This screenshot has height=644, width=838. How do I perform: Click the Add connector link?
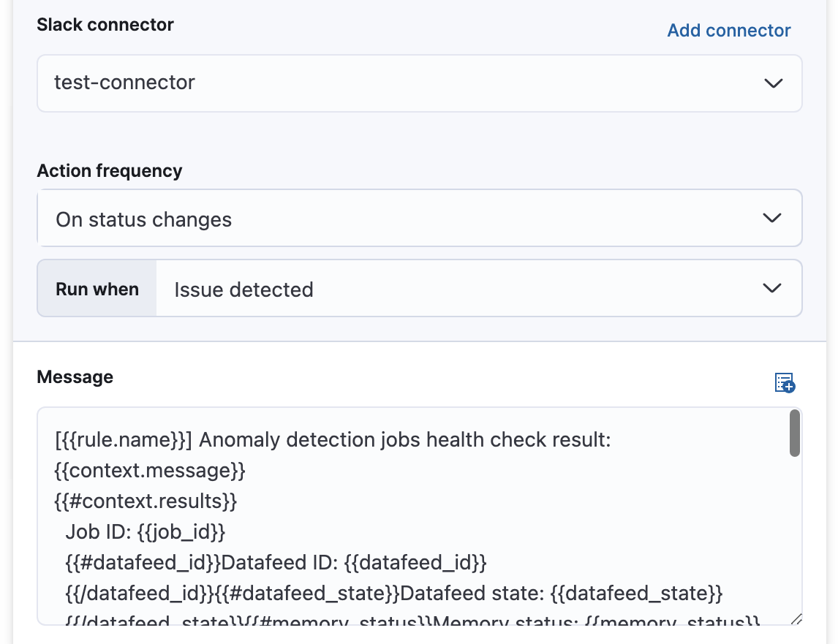pos(728,30)
